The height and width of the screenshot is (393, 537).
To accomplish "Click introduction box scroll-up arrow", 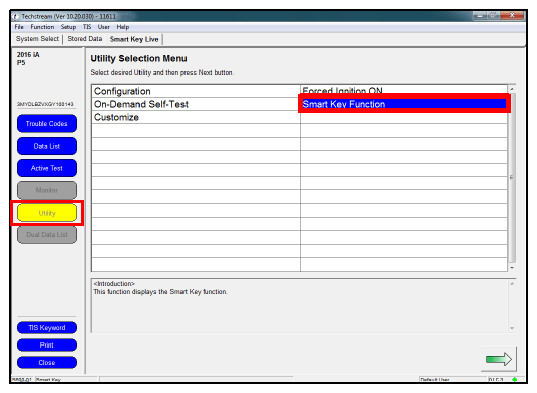I will [512, 284].
